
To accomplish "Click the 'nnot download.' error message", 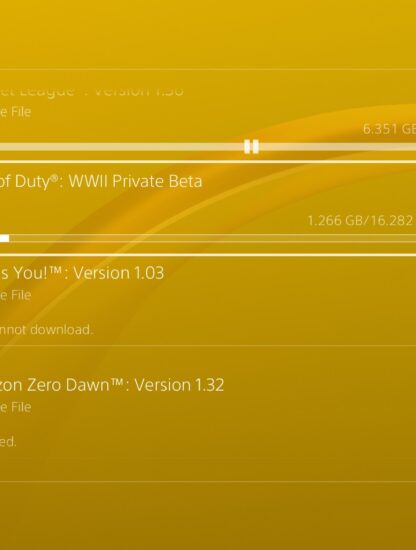I will point(46,330).
